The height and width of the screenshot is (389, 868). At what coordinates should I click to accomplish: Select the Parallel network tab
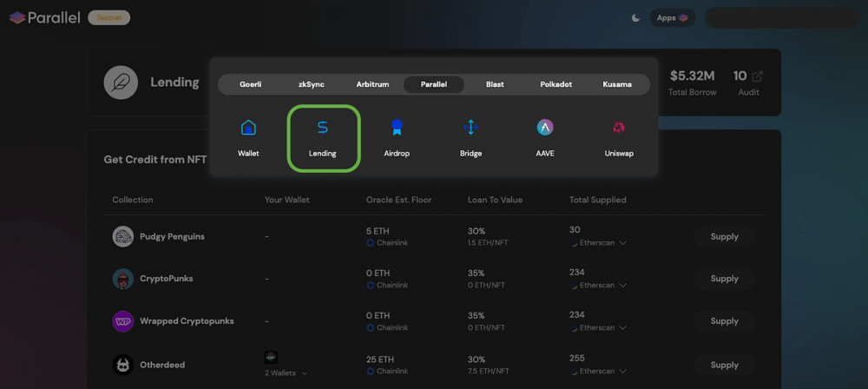[x=434, y=85]
